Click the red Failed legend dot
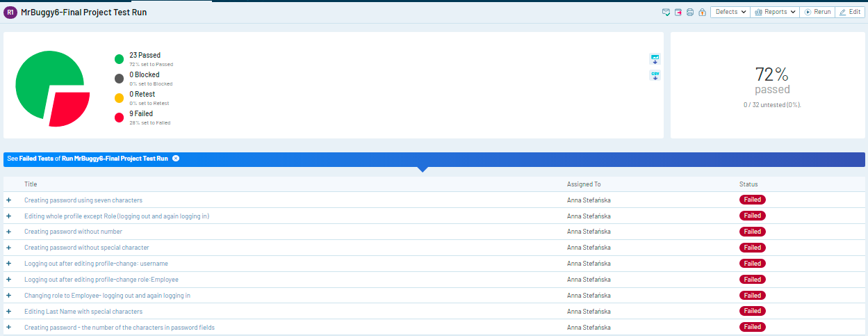The image size is (868, 336). [119, 117]
